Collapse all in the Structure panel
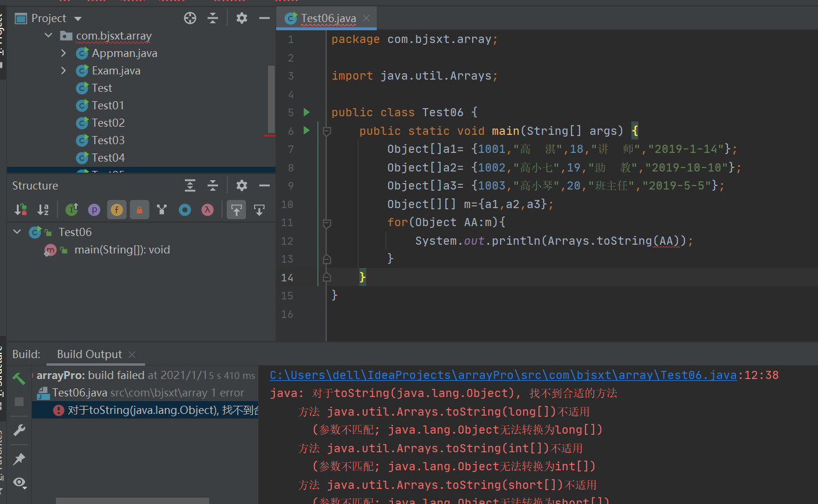 213,185
